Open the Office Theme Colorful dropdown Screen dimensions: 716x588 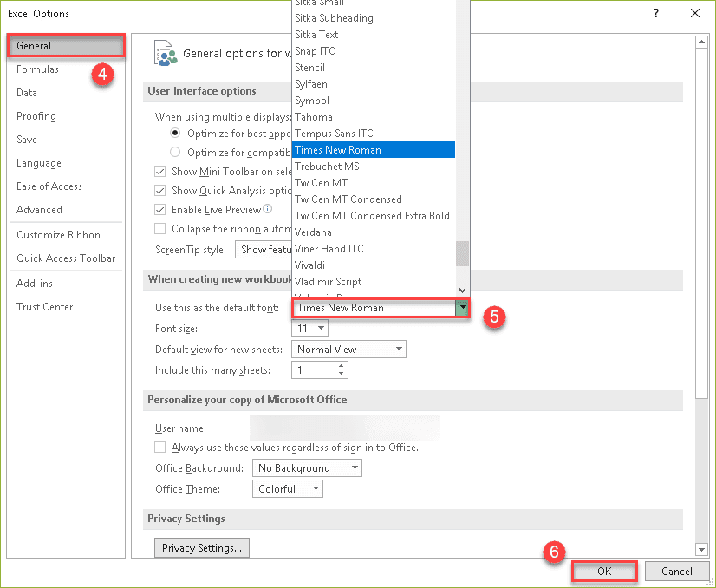(x=288, y=489)
